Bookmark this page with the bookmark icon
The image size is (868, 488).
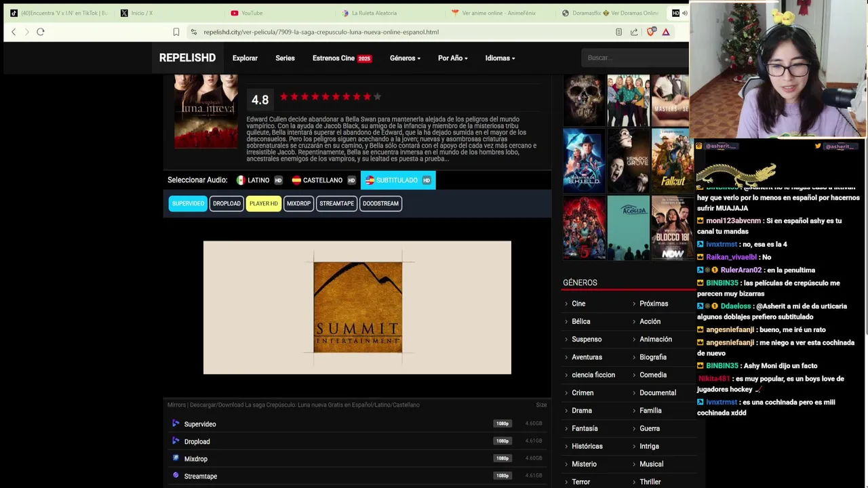[x=176, y=32]
